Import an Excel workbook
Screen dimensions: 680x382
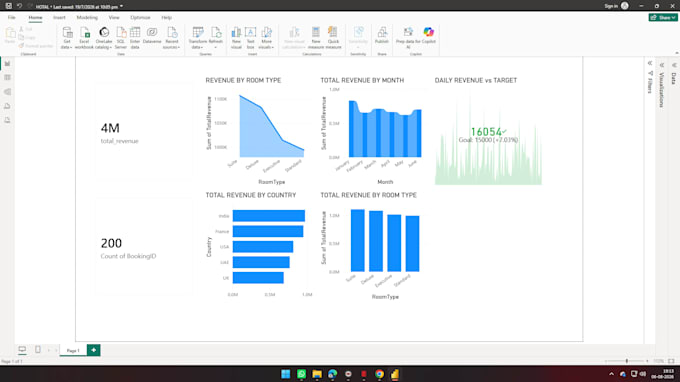tap(84, 38)
